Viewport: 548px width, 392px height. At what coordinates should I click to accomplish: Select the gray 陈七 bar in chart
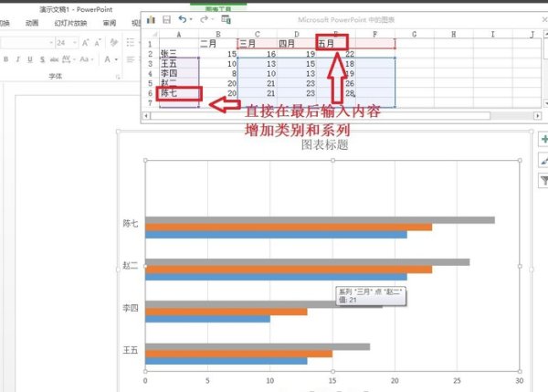click(x=320, y=220)
